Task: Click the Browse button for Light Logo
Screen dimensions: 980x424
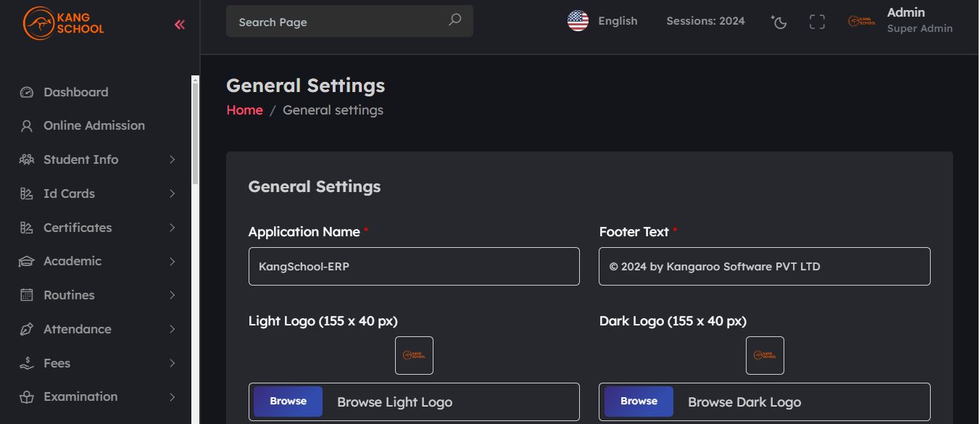Action: pos(288,402)
